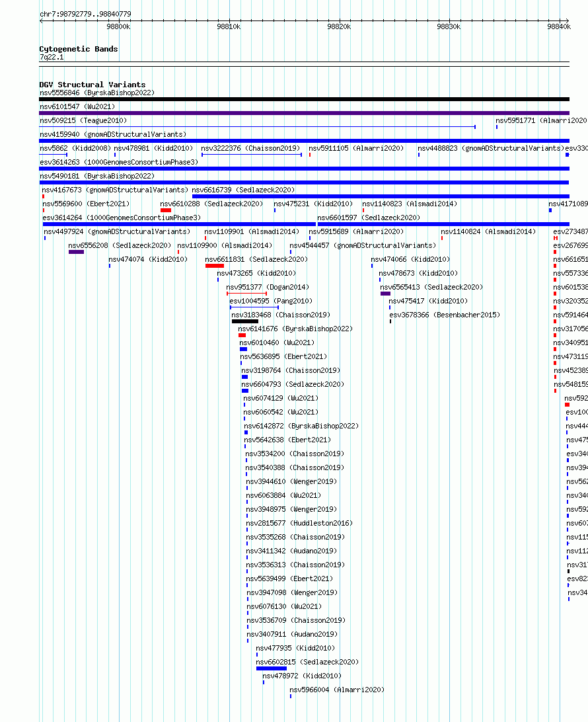The height and width of the screenshot is (722, 588).
Task: Select blue bar under nsv6602815 (Sedlazeck2020)
Action: tap(272, 668)
